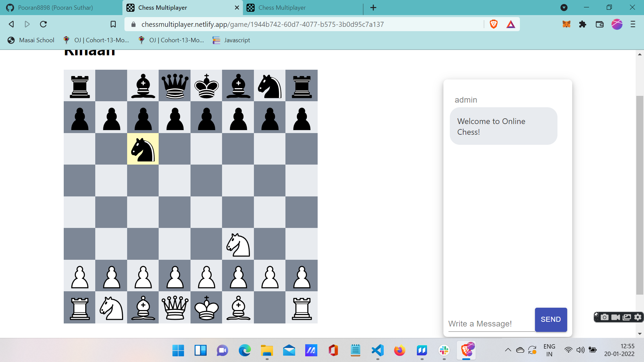Expand the system tray hidden icons chevron
644x362 pixels.
pyautogui.click(x=508, y=350)
